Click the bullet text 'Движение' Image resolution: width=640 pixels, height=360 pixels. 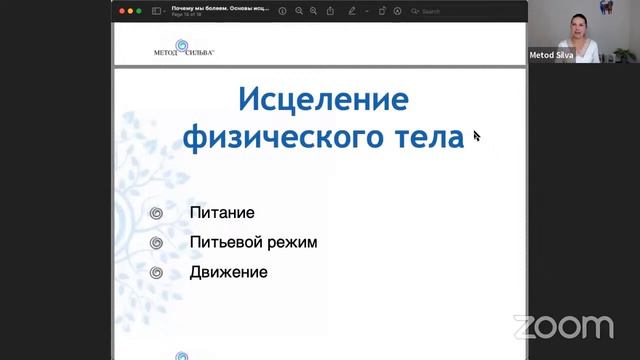229,272
